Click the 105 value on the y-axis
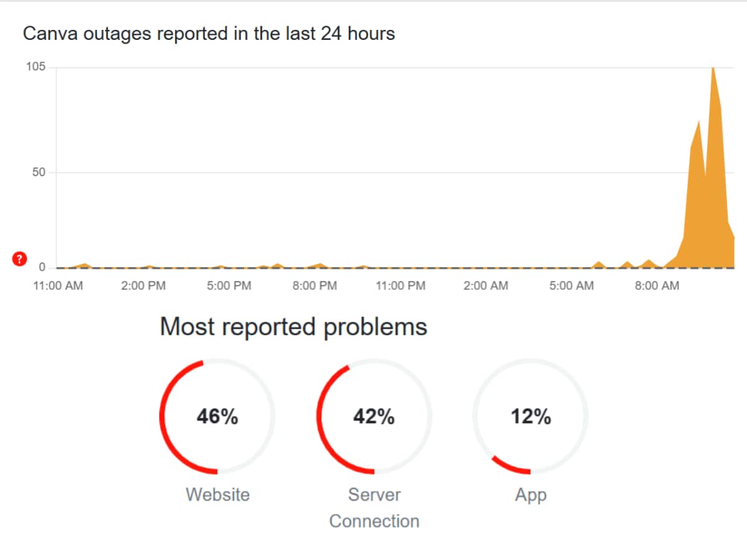Viewport: 747px width, 560px height. (x=35, y=67)
